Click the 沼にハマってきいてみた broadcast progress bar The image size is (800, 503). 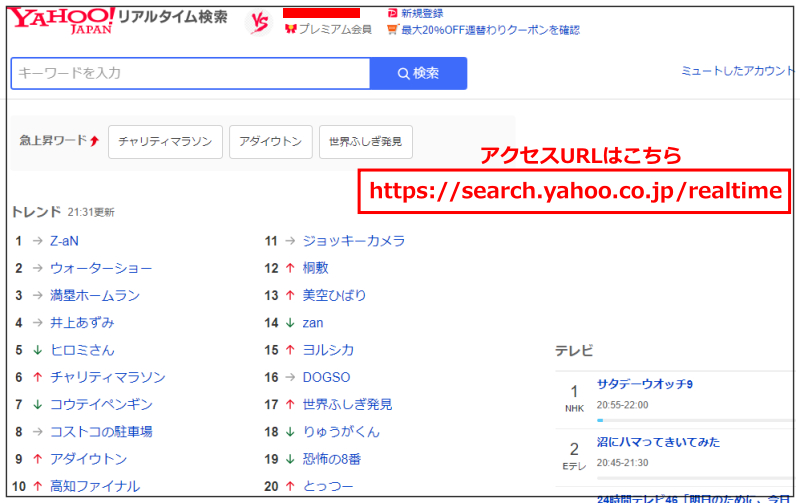tap(695, 478)
